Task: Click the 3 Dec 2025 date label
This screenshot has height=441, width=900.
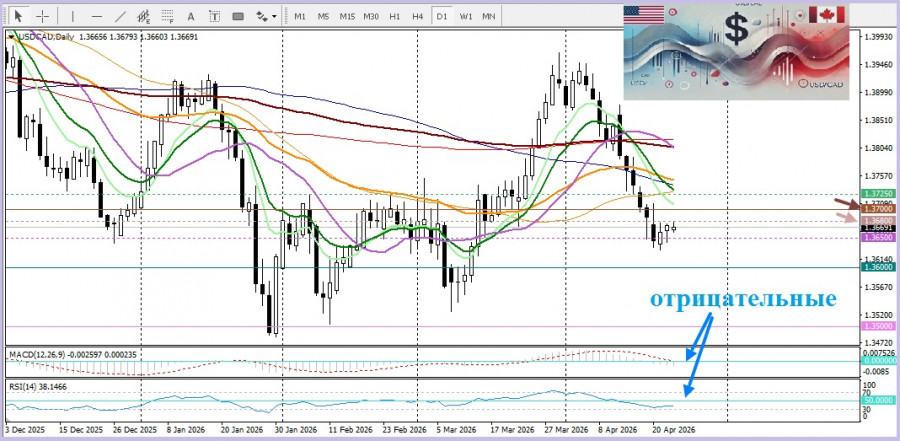Action: (24, 430)
